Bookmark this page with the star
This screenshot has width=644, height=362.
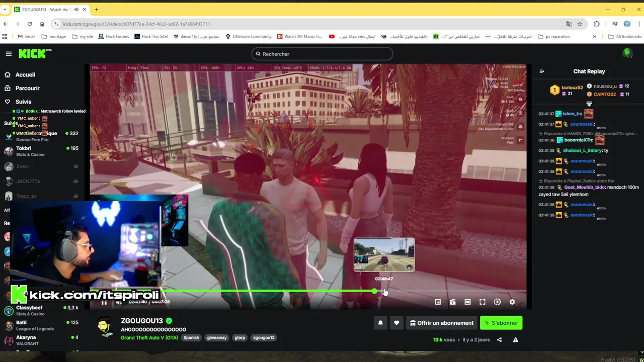point(580,24)
